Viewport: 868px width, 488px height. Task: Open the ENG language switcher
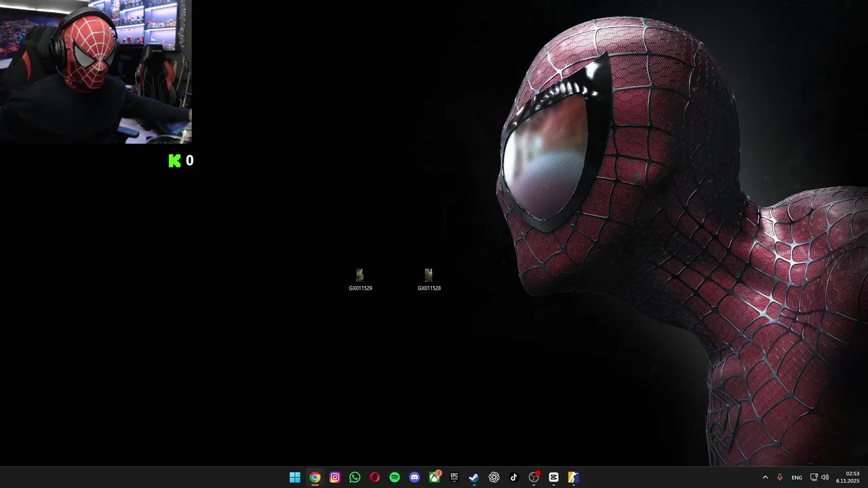(x=797, y=478)
